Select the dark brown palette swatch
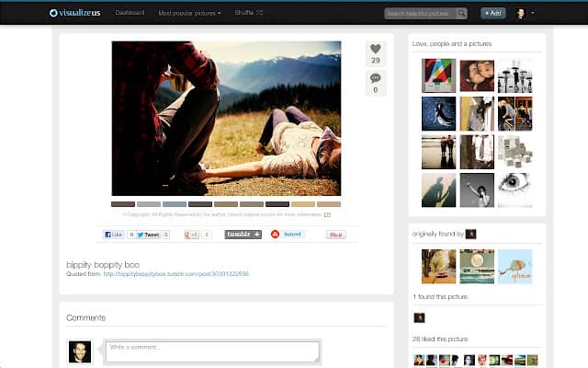 [x=123, y=204]
